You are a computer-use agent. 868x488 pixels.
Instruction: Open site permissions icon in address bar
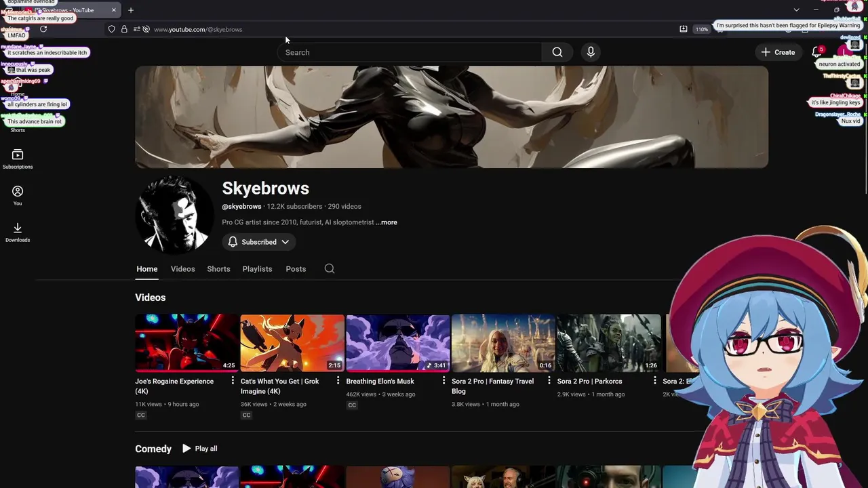click(136, 29)
